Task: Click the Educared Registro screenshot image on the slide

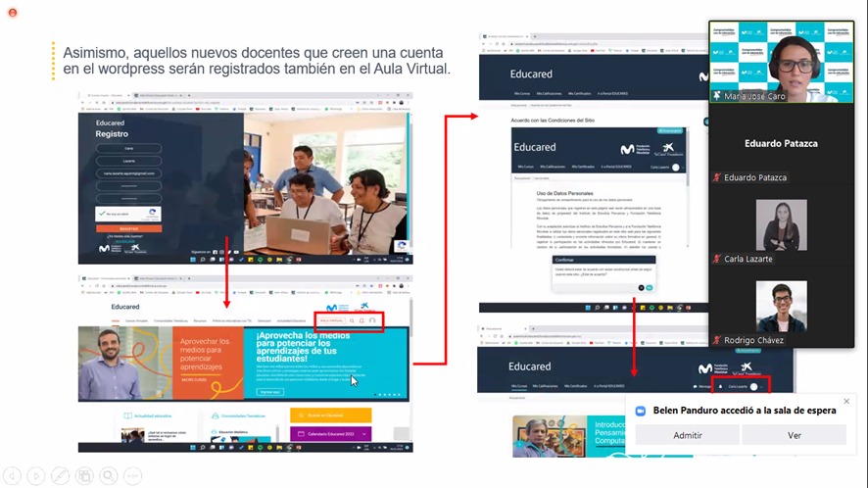Action: click(245, 177)
